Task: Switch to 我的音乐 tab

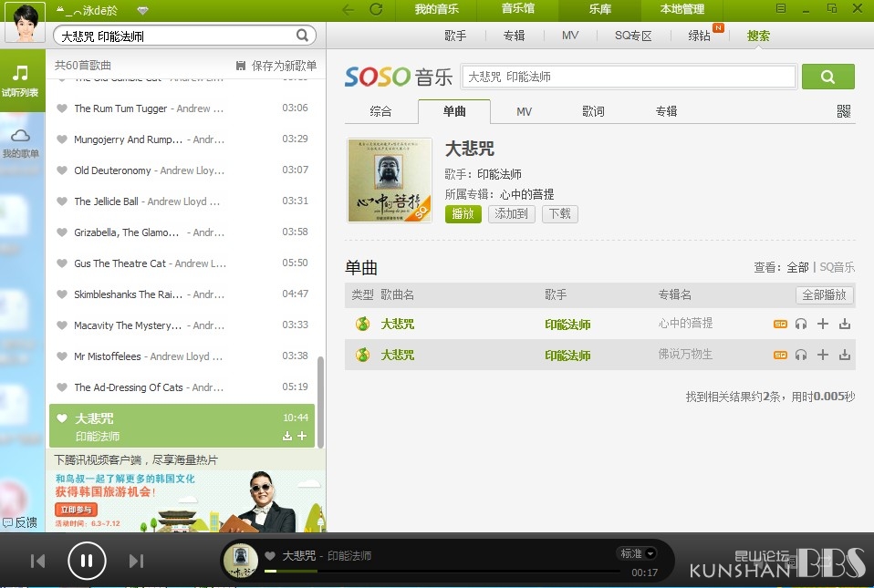Action: (x=436, y=9)
